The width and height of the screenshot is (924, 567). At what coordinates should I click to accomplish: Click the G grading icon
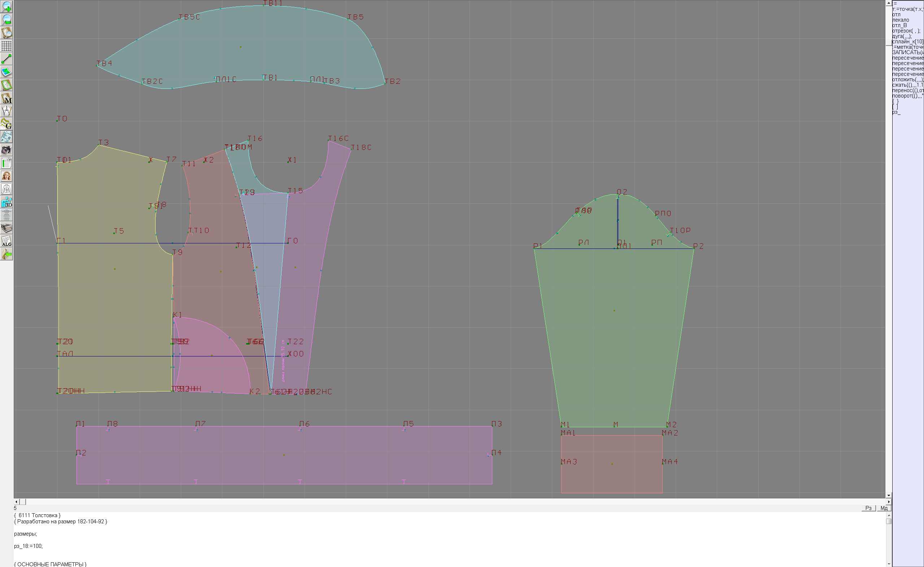click(6, 124)
